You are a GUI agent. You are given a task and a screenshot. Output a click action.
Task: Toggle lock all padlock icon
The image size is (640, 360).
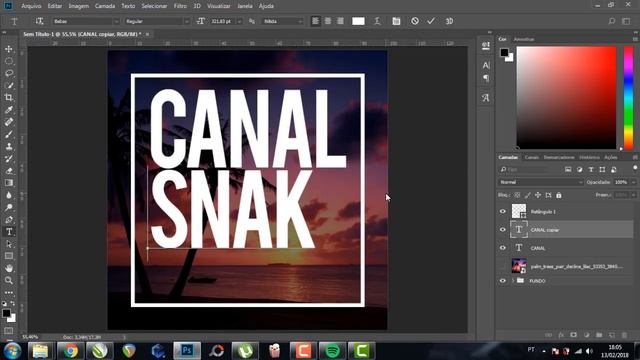(559, 195)
